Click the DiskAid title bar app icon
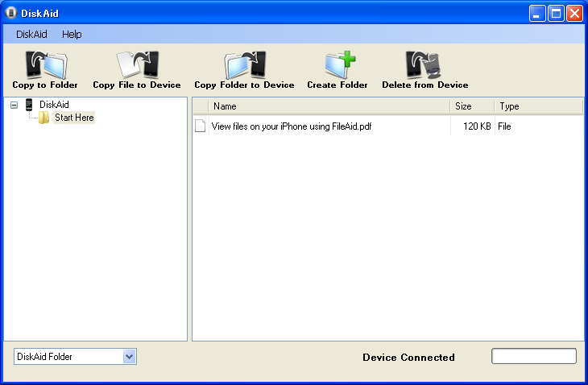The height and width of the screenshot is (385, 588). (x=11, y=13)
